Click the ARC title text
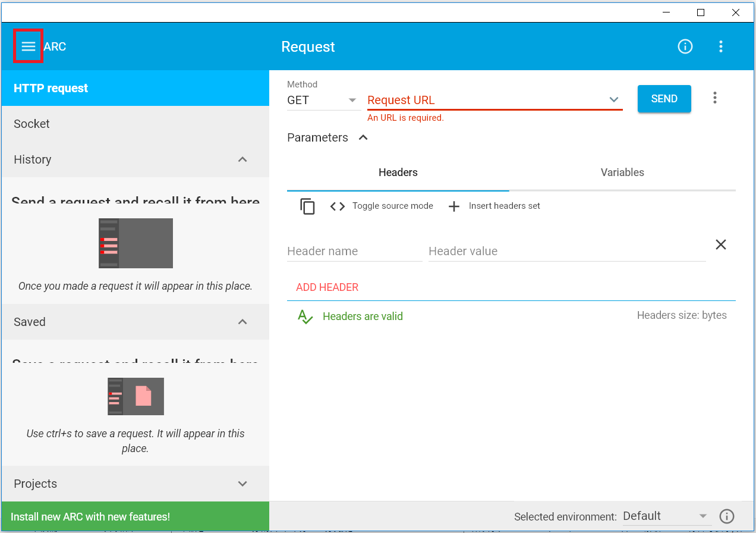Viewport: 756px width, 533px height. tap(55, 46)
